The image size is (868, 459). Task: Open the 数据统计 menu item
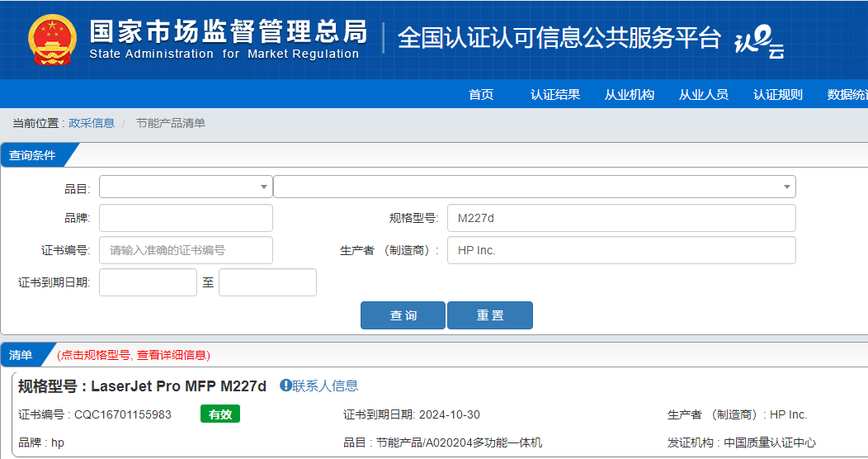coord(847,95)
